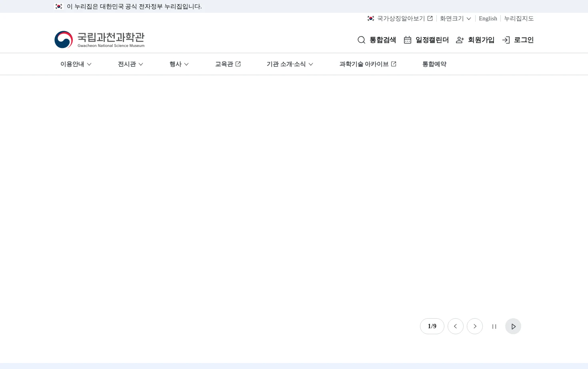The width and height of the screenshot is (588, 369).
Task: Click the flag icon beside 국가상징알아보기
Action: point(371,18)
